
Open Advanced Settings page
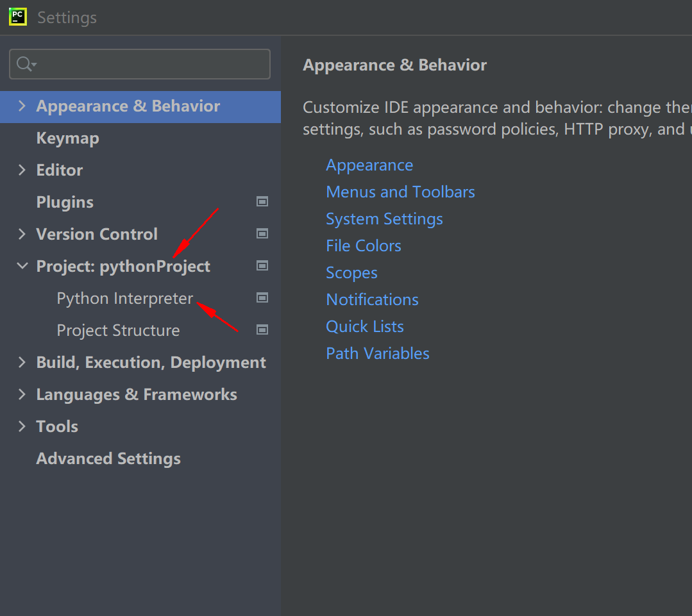tap(108, 459)
